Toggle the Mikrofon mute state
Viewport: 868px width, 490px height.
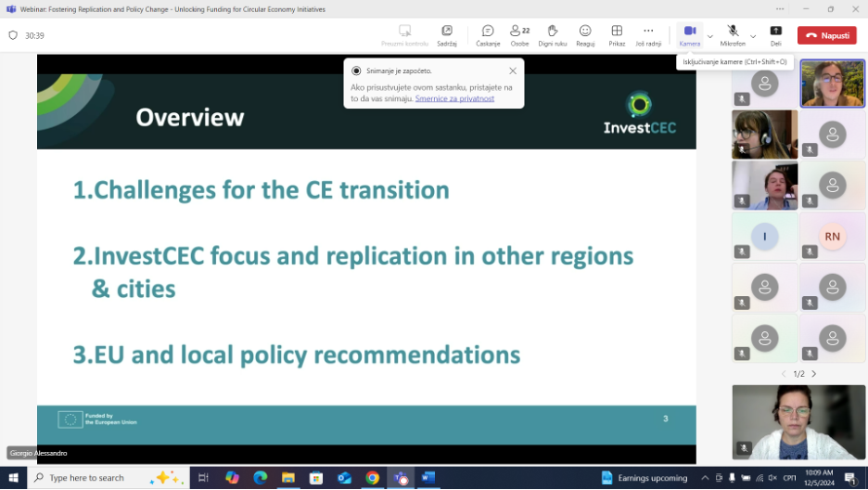point(733,35)
